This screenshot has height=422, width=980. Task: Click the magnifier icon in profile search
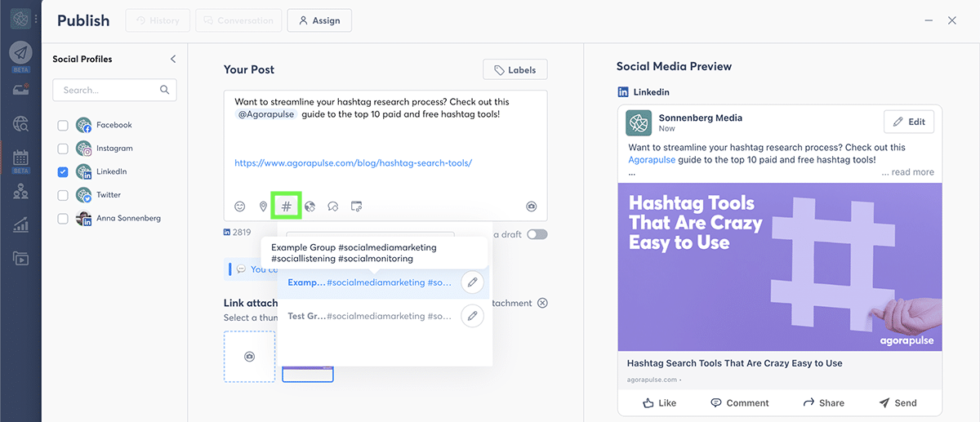point(165,90)
